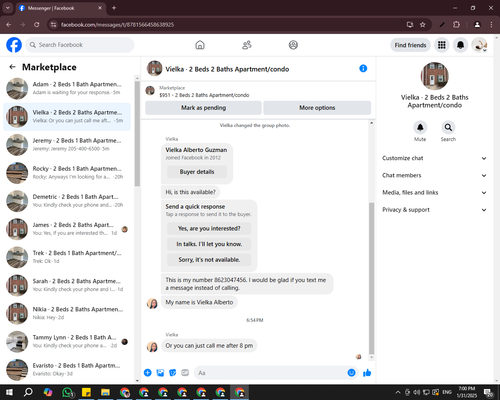Open Windows taskbar search
Viewport: 500px width, 400px height.
click(x=29, y=392)
